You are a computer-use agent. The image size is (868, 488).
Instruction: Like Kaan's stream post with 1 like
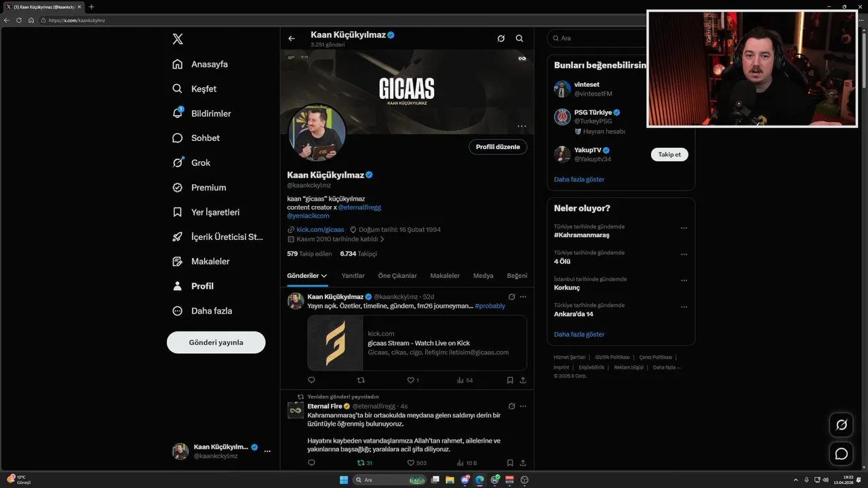pos(413,380)
